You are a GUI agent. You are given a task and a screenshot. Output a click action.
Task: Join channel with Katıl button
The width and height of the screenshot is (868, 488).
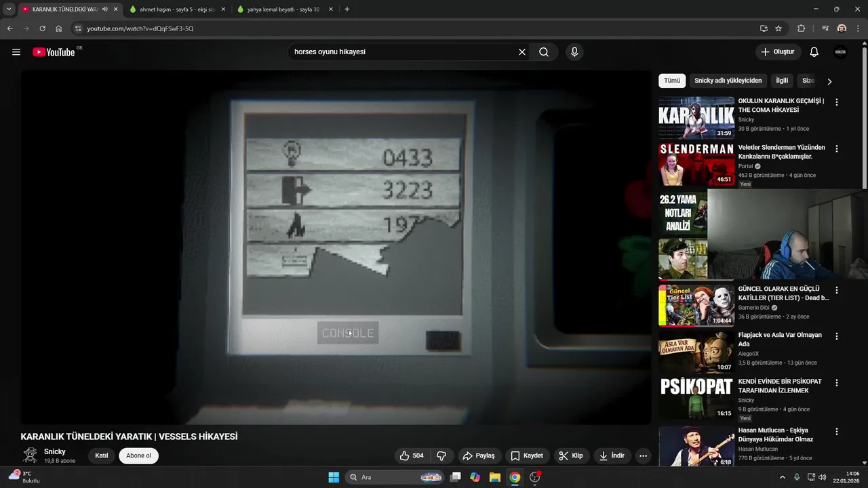[102, 455]
